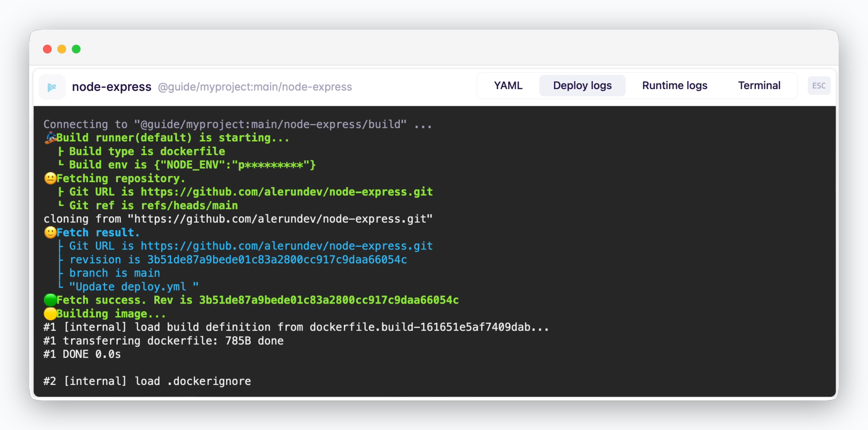Click '#1 [internal] load build definition' line
The height and width of the screenshot is (430, 868).
point(296,327)
